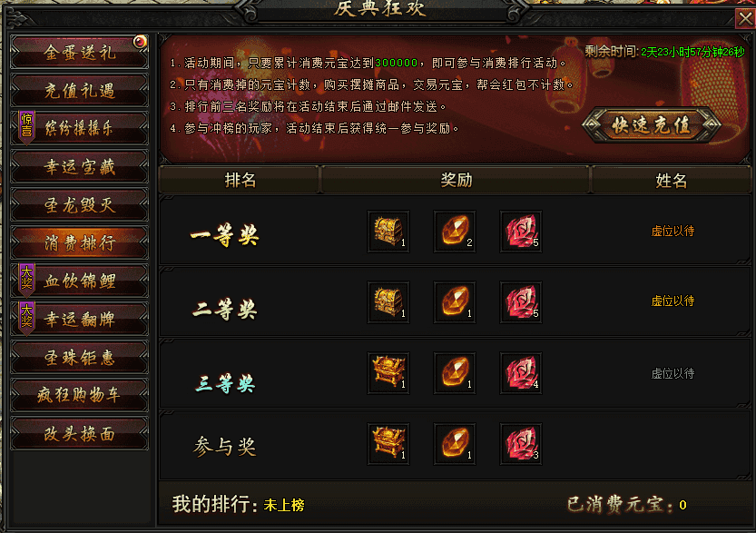Image resolution: width=756 pixels, height=533 pixels.
Task: Click the first prize treasure chest icon
Action: click(388, 231)
